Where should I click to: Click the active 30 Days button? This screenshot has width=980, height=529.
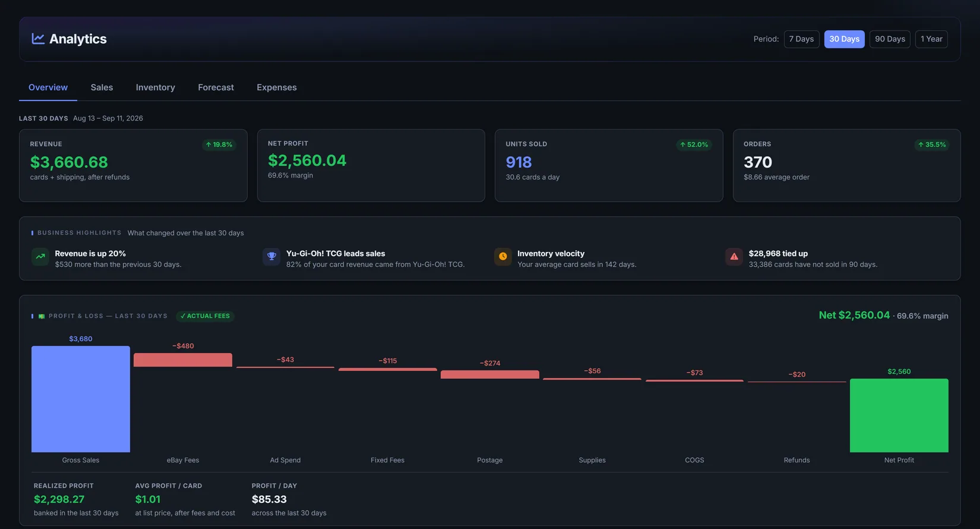coord(844,39)
